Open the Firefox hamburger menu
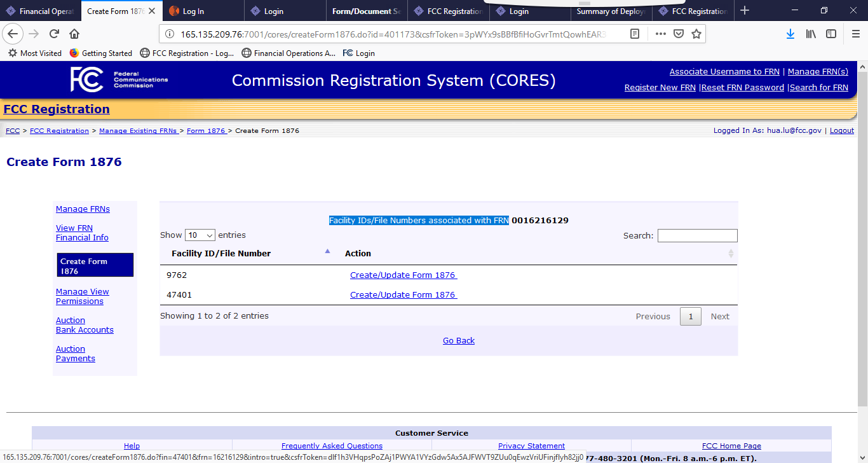 855,34
